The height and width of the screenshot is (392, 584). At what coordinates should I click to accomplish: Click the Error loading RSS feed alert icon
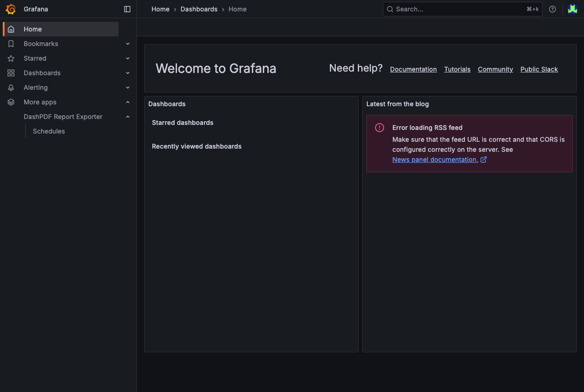click(x=380, y=128)
